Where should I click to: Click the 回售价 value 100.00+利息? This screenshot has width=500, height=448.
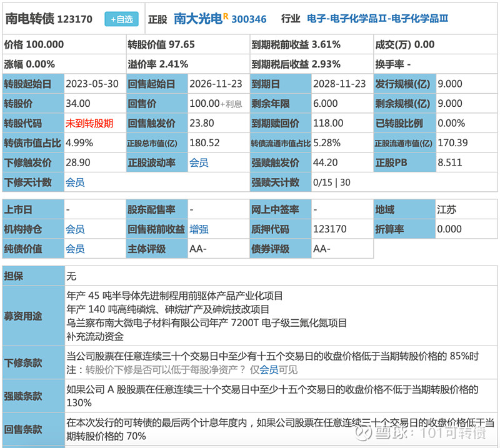[x=216, y=104]
